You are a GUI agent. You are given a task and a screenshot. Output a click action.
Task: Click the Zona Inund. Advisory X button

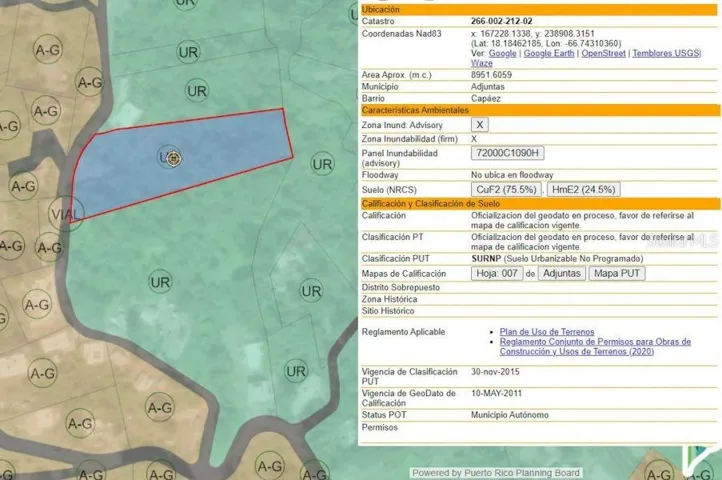tap(480, 125)
